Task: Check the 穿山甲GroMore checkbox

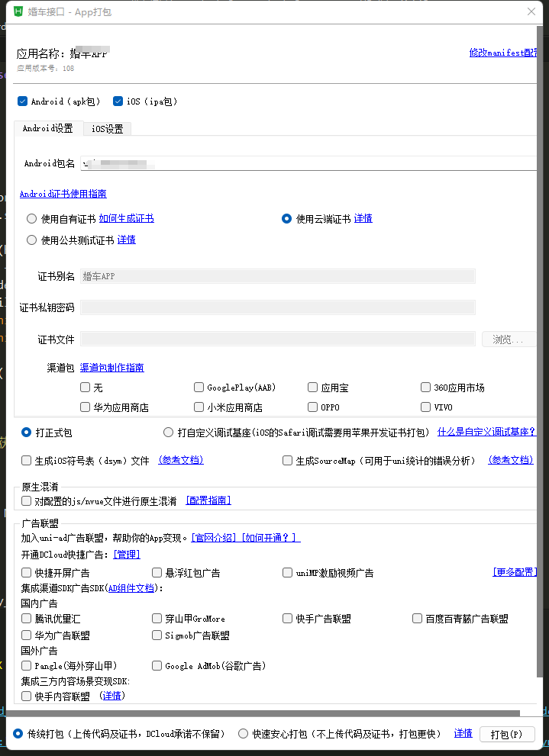Action: pos(157,618)
